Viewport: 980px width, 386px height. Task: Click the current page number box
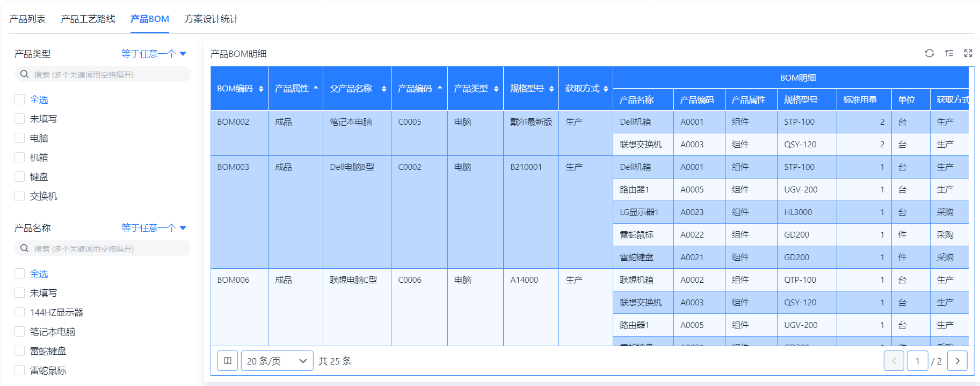tap(918, 361)
